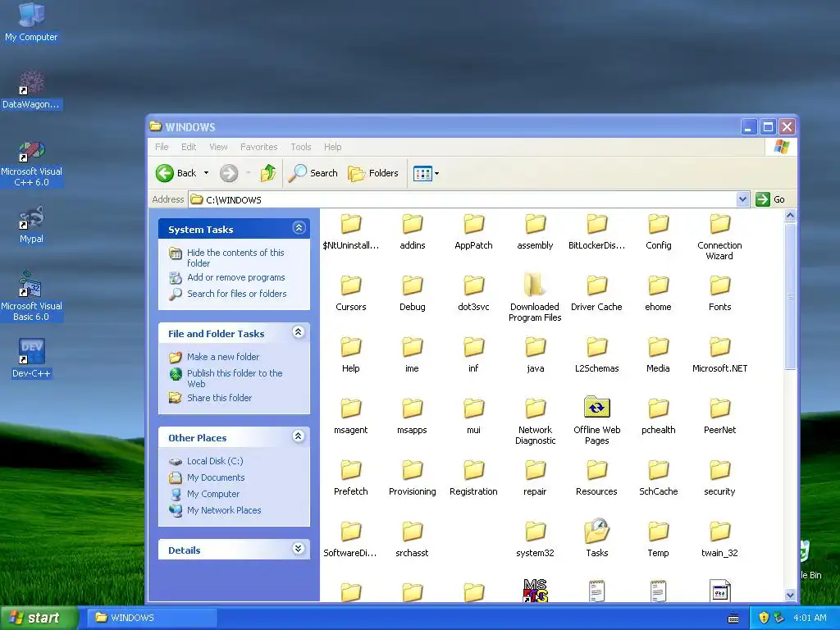Image resolution: width=840 pixels, height=630 pixels.
Task: Click Add or remove programs link
Action: pos(235,277)
